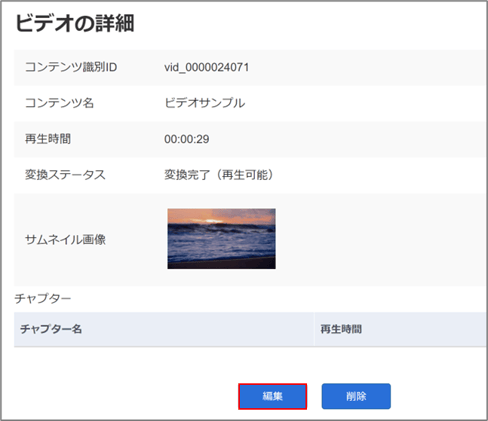Viewport: 488px width, 421px height.
Task: Click the blank area of the 変換ステータス row
Action: [x=379, y=175]
